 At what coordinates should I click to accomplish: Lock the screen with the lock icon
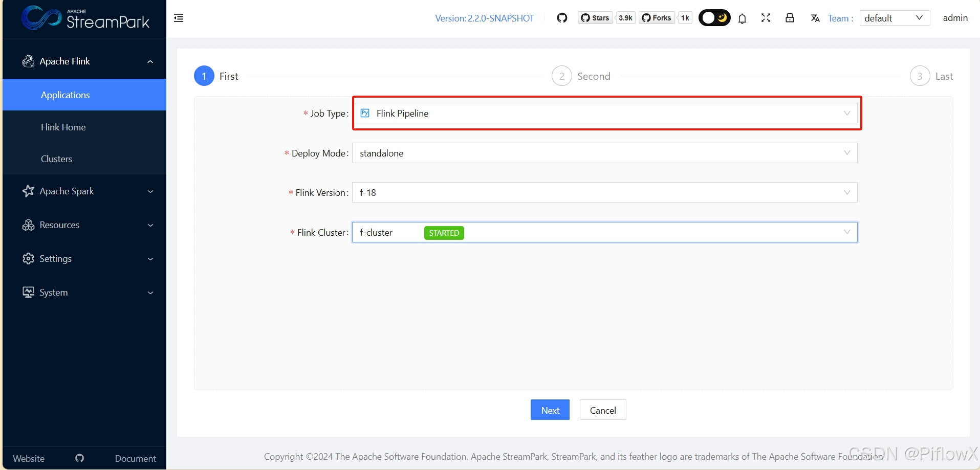pos(790,18)
